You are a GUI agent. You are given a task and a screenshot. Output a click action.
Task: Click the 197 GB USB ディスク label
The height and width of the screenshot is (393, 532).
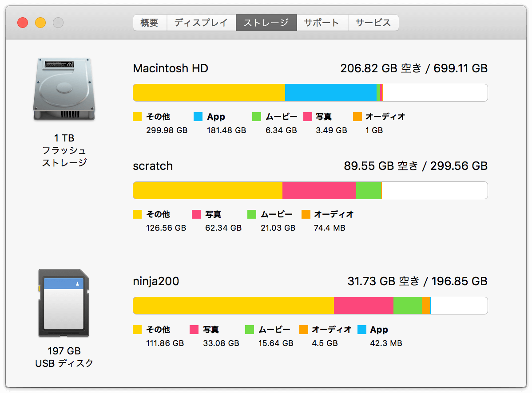(64, 357)
